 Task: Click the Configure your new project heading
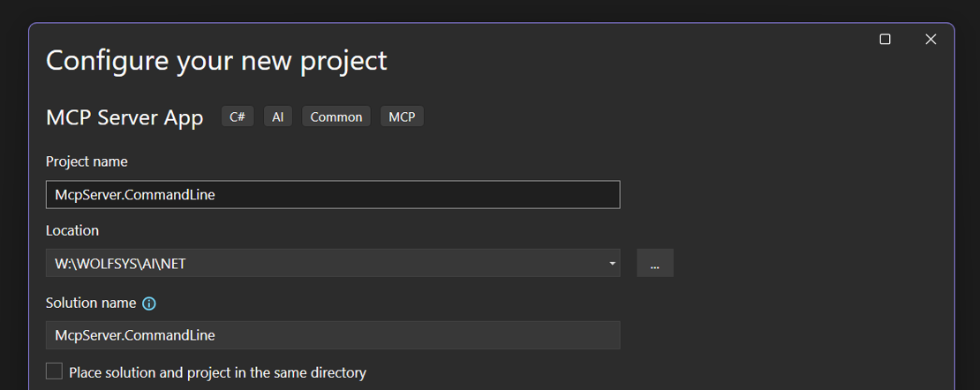point(216,60)
